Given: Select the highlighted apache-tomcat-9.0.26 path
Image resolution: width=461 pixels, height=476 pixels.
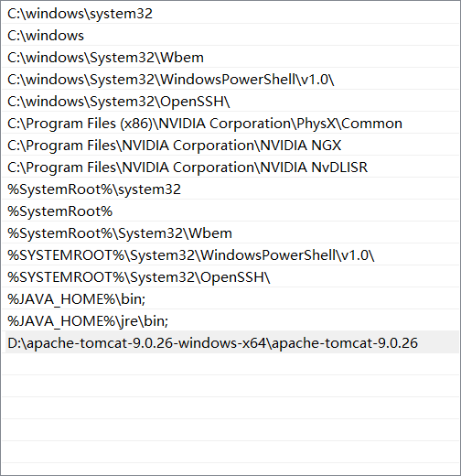Looking at the screenshot, I should point(230,343).
